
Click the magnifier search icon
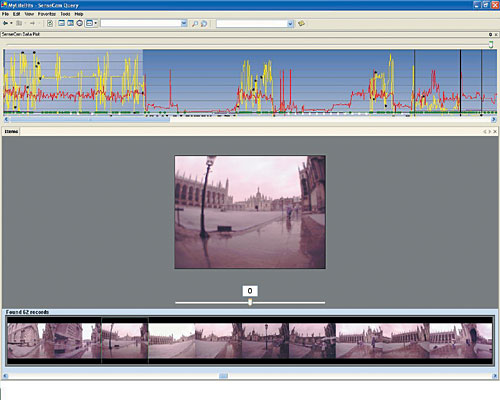click(195, 24)
